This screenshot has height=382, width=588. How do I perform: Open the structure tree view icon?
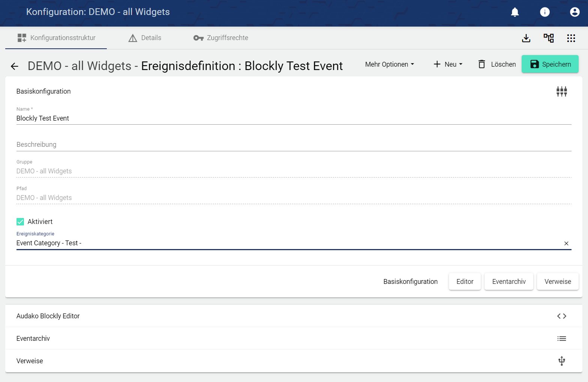coord(549,38)
